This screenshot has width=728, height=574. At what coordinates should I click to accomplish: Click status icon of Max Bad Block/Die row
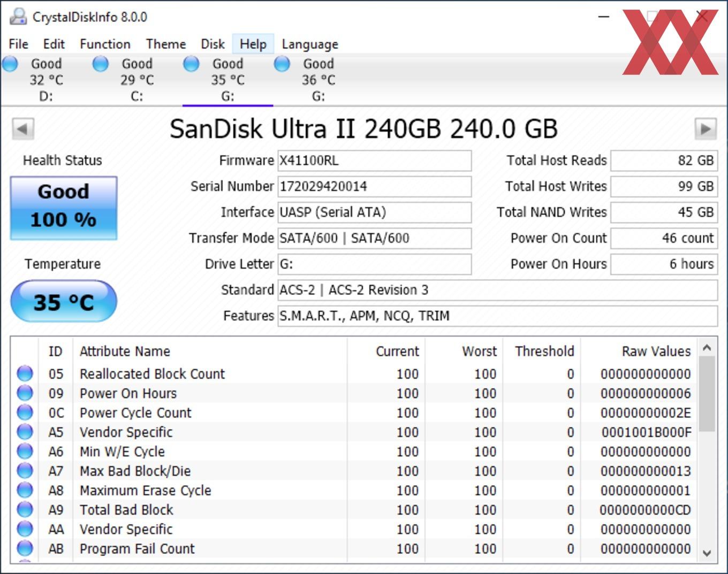25,471
